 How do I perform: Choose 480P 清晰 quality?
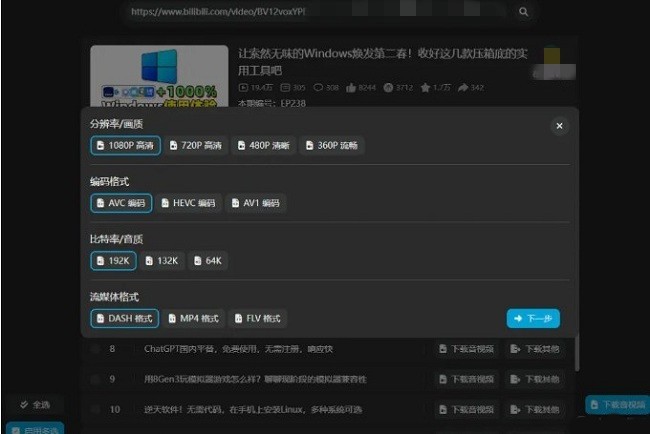263,146
